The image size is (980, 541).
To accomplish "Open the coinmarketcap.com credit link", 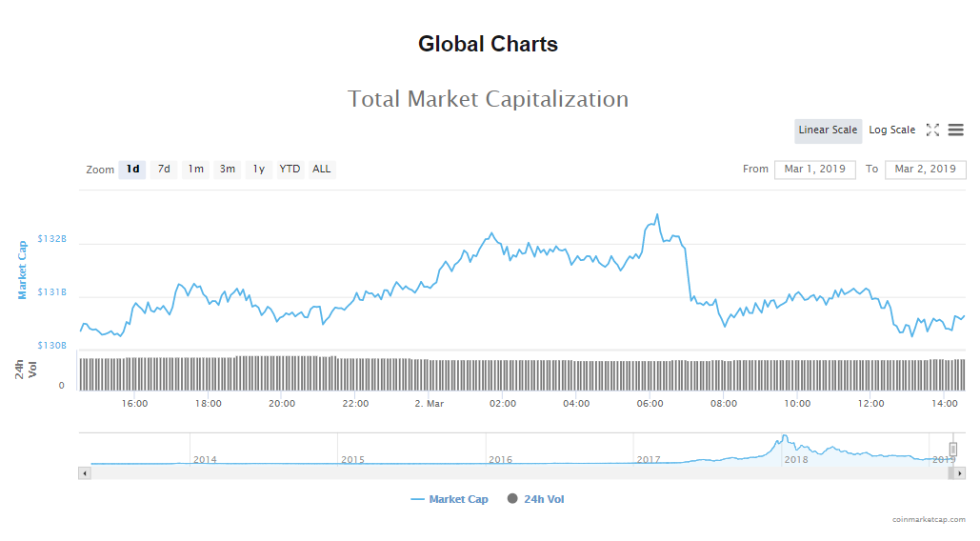I will click(929, 519).
